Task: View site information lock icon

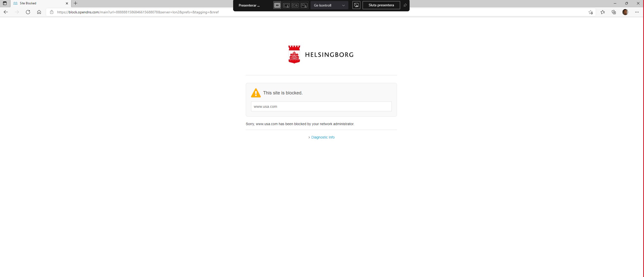Action: click(x=52, y=12)
